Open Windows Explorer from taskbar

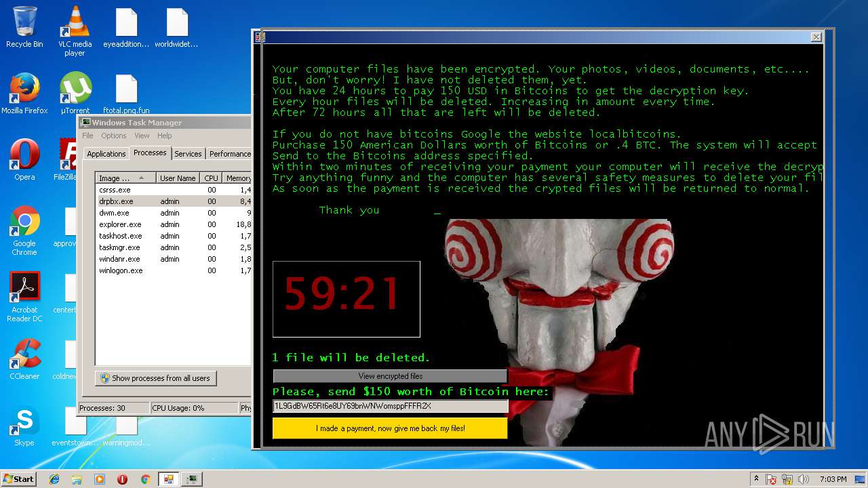[x=77, y=479]
